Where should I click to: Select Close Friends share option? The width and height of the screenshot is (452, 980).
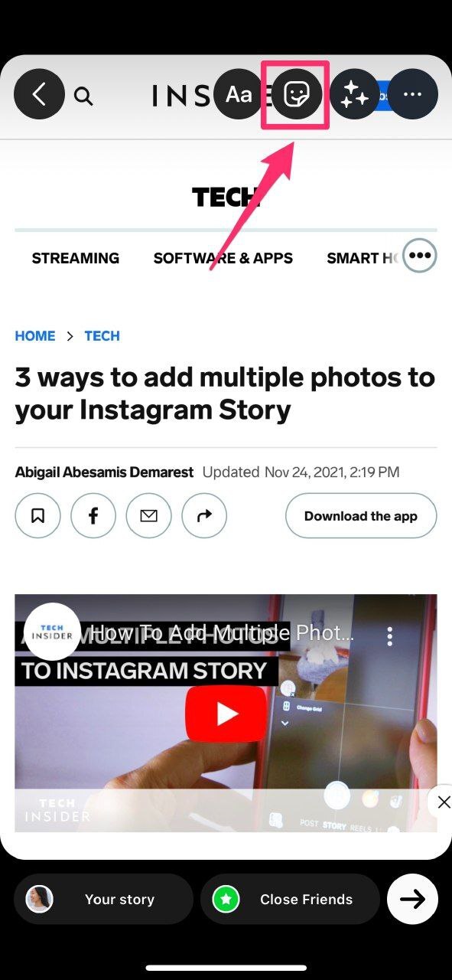point(290,899)
